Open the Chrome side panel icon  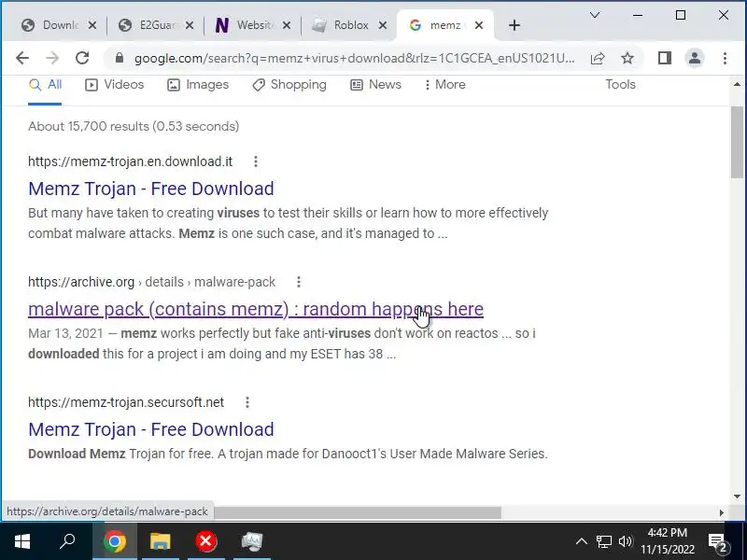pos(665,58)
